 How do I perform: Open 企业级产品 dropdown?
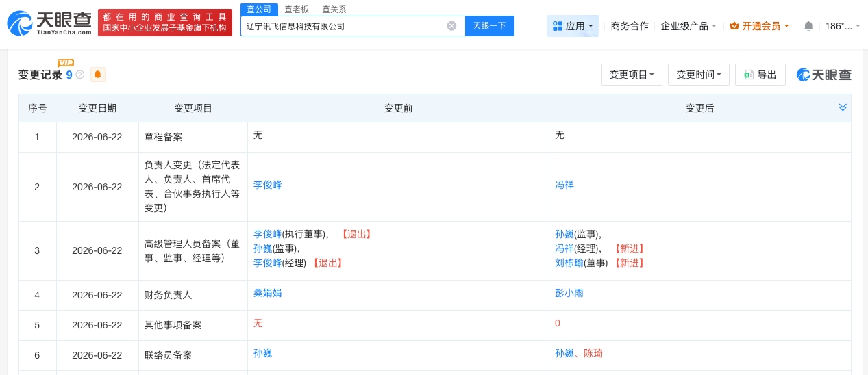689,26
